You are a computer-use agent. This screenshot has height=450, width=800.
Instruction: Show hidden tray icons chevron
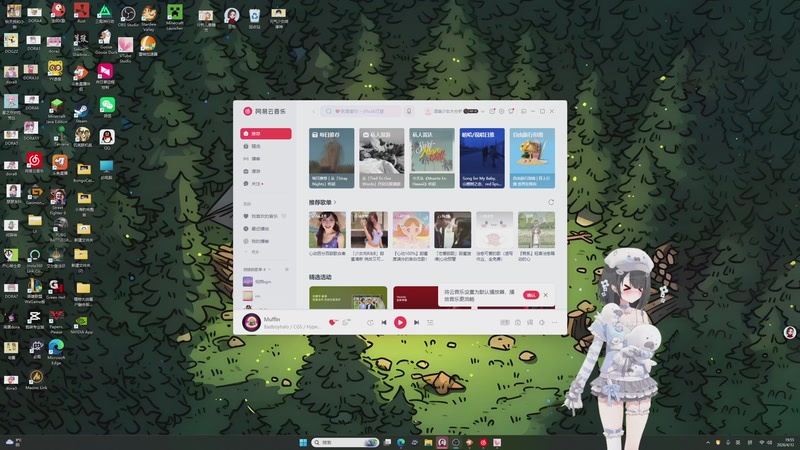tap(708, 442)
